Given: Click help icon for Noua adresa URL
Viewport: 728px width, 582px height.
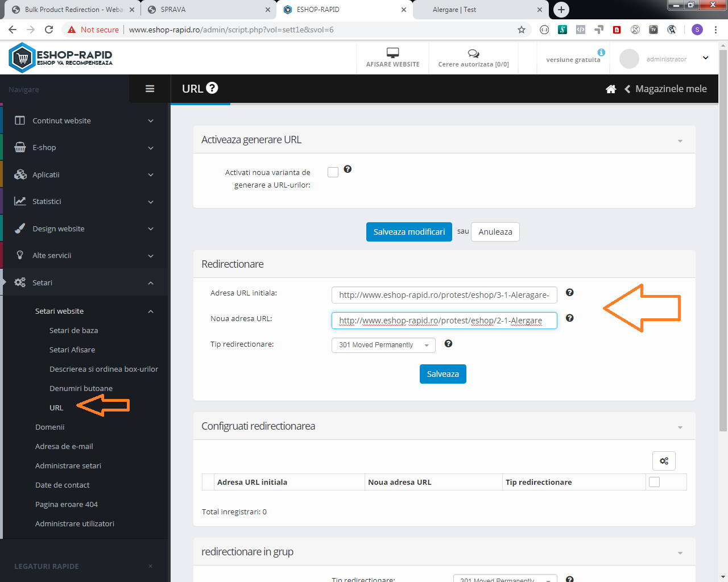Looking at the screenshot, I should pyautogui.click(x=569, y=318).
